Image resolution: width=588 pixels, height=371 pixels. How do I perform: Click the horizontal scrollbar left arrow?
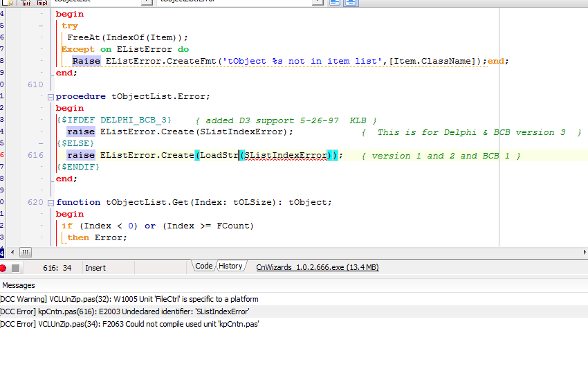click(13, 252)
